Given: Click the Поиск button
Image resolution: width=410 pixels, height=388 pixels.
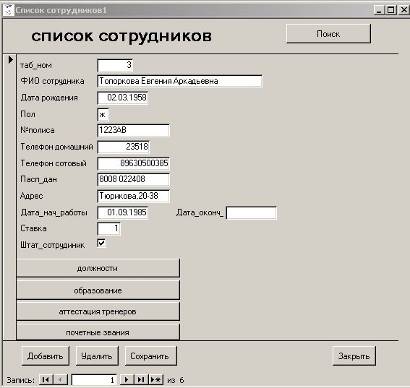Looking at the screenshot, I should point(328,34).
